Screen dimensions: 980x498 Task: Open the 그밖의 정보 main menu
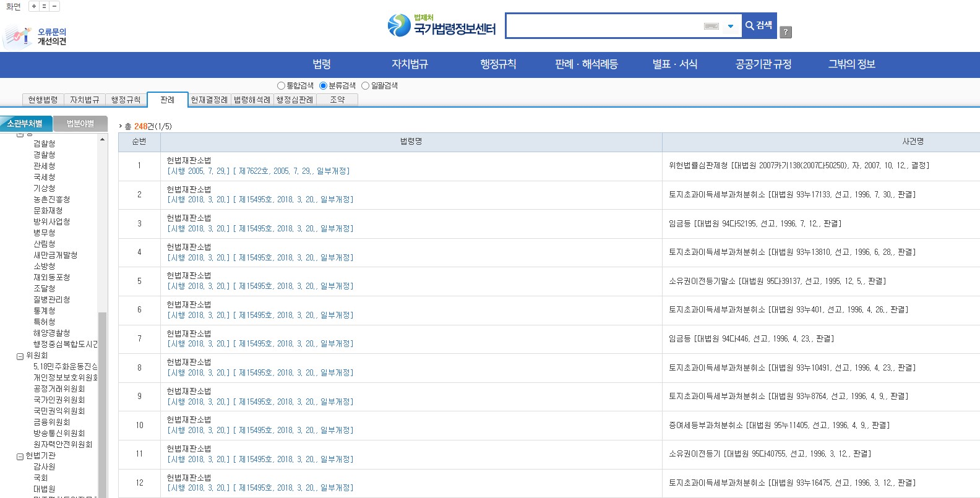tap(852, 64)
